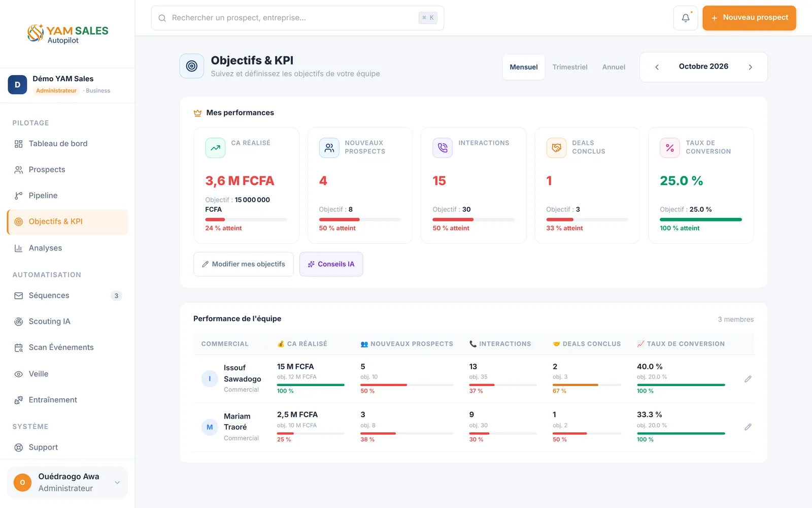Open the notifications bell

685,18
